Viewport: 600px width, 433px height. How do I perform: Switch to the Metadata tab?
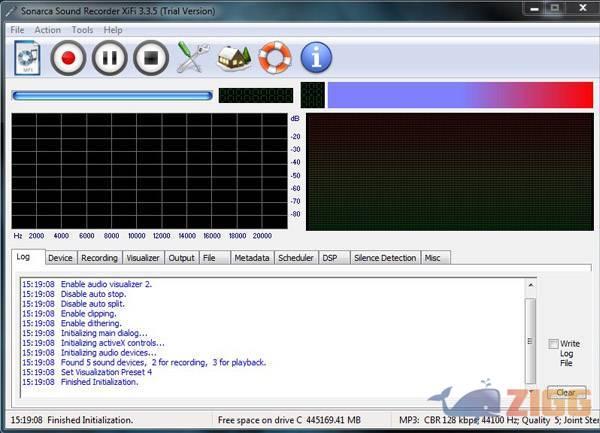point(252,258)
